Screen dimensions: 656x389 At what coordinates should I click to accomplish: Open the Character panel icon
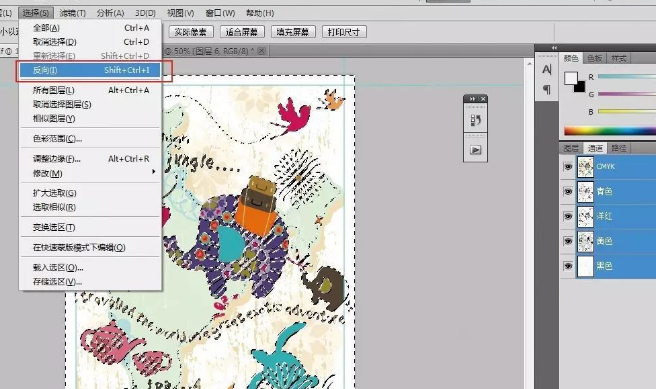coord(546,69)
